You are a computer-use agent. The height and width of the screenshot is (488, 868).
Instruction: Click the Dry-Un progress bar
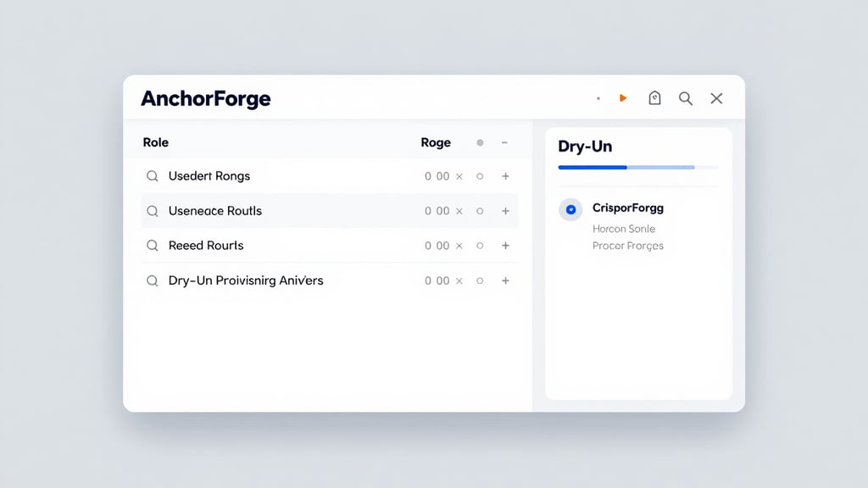[638, 167]
